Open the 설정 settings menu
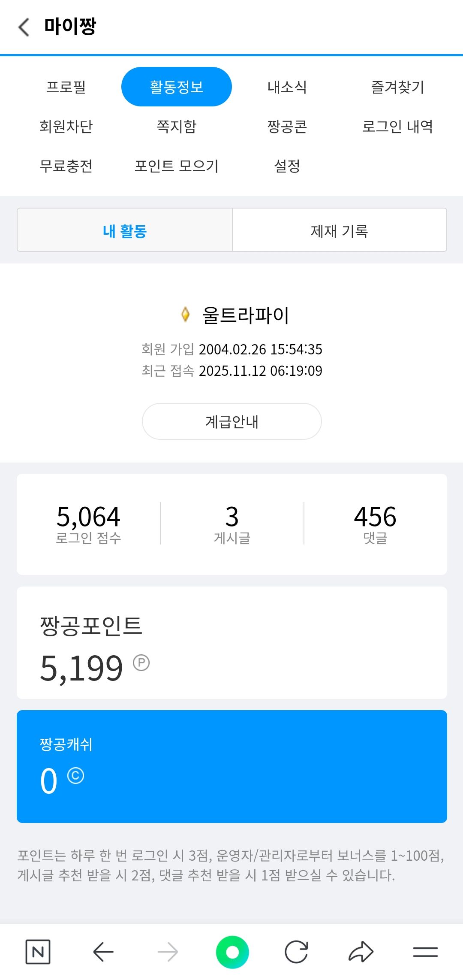This screenshot has height=980, width=463. pyautogui.click(x=287, y=166)
